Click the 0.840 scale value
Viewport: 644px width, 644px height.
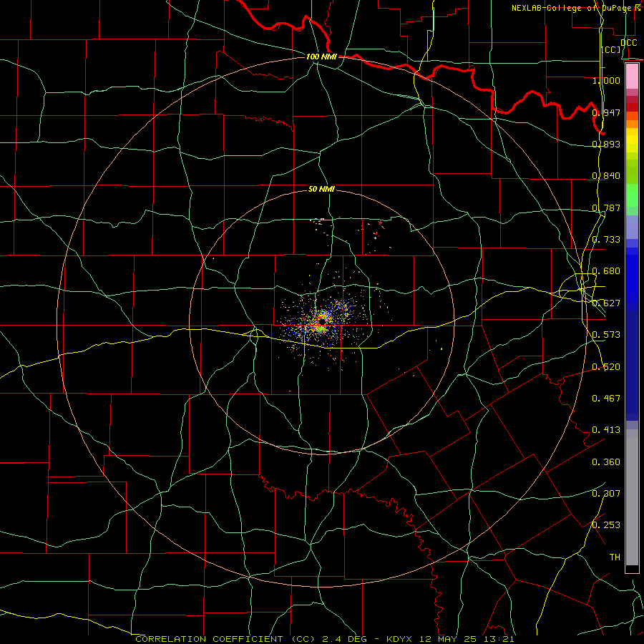(x=606, y=176)
